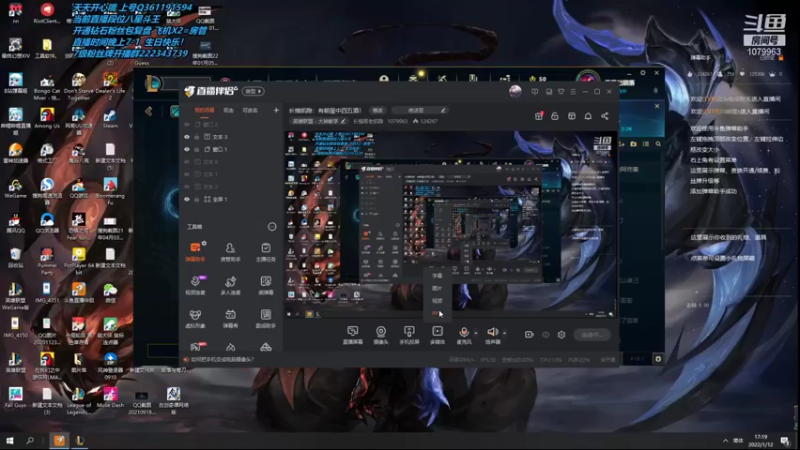The image size is (800, 450).
Task: Click the 多媒体 multimedia source button
Action: pos(437,335)
